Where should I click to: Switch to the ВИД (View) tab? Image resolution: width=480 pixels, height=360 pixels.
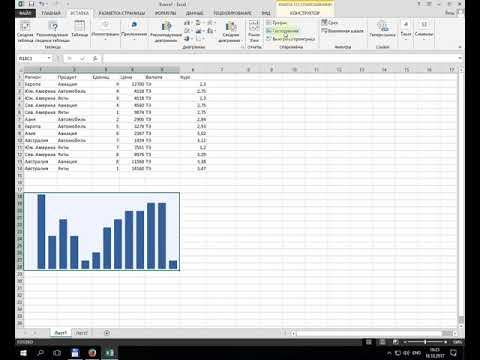tap(266, 13)
